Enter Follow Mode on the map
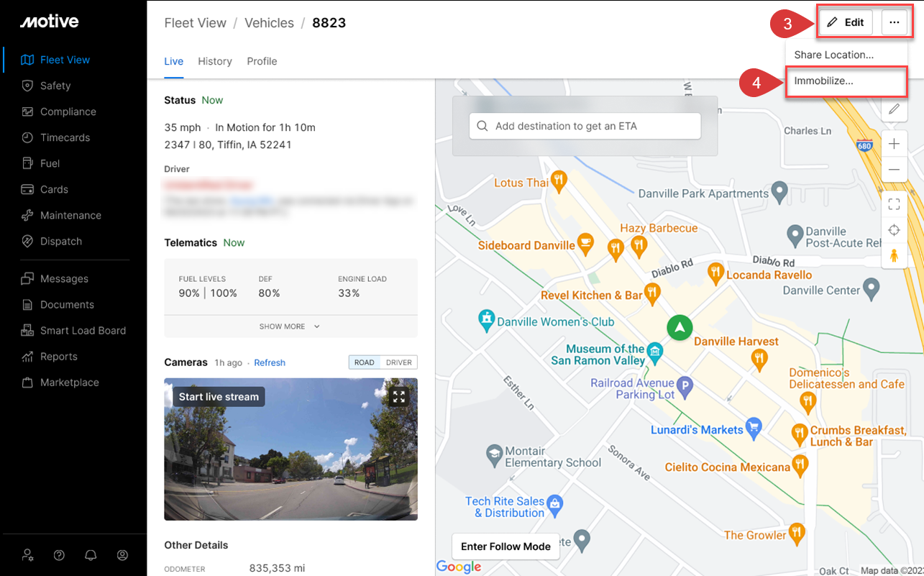Viewport: 924px width, 576px height. [x=506, y=547]
